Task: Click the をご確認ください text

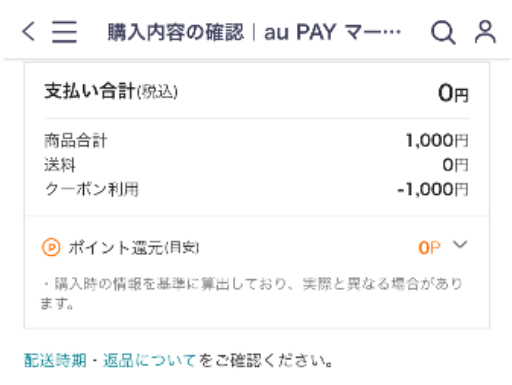Action: click(x=265, y=360)
